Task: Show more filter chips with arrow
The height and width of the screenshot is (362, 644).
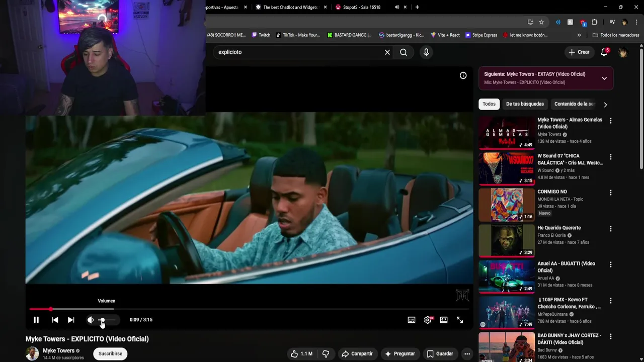Action: coord(605,105)
